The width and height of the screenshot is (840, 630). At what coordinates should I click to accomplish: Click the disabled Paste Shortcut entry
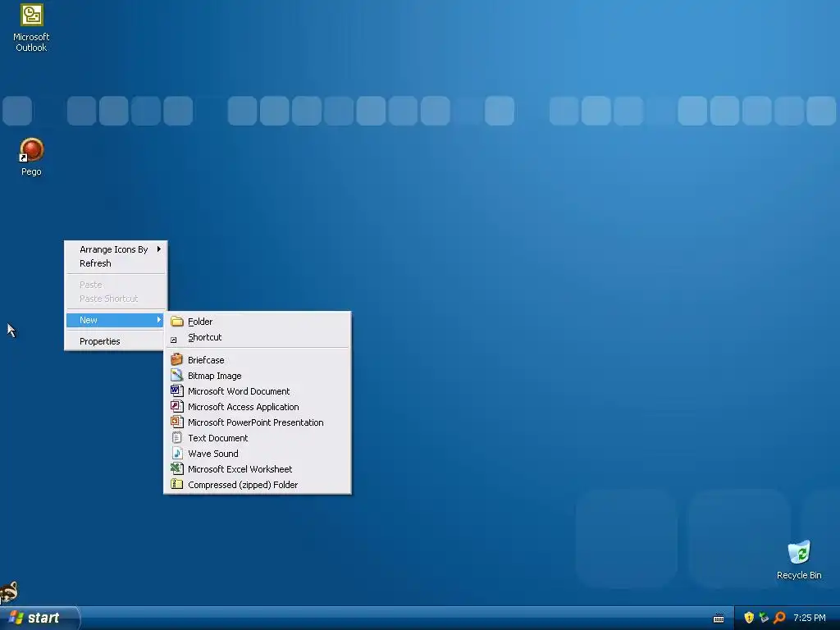[x=116, y=299]
